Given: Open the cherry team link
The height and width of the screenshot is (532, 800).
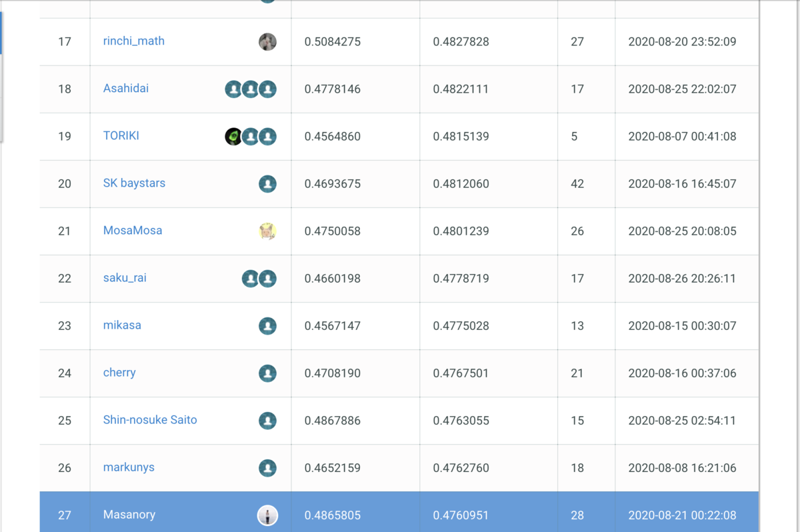Looking at the screenshot, I should [119, 372].
